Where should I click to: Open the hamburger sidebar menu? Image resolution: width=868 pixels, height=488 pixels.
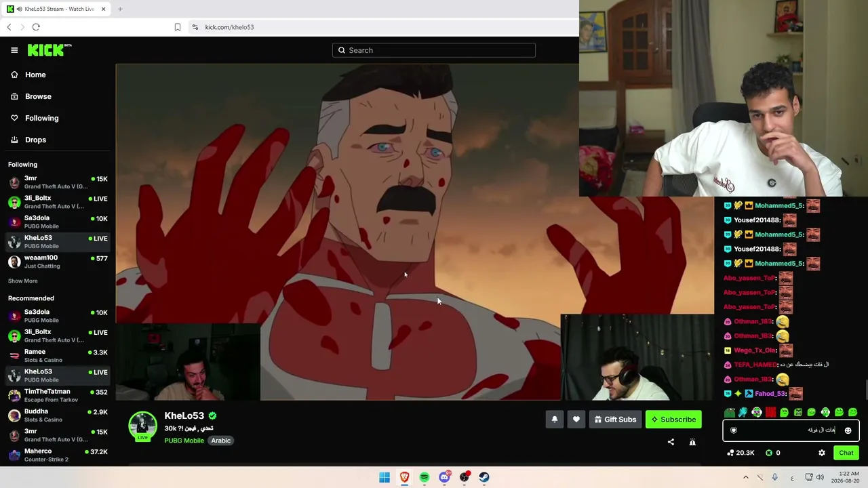tap(14, 50)
